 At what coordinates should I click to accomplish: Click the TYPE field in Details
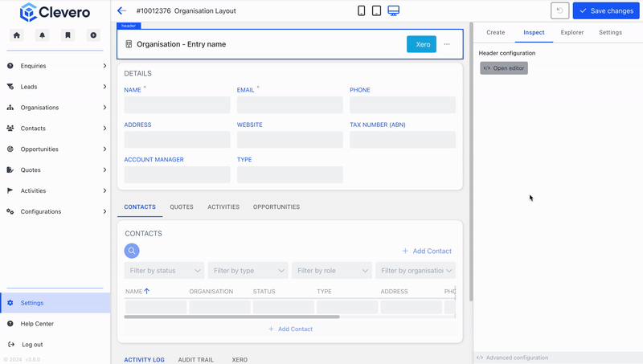tap(290, 174)
